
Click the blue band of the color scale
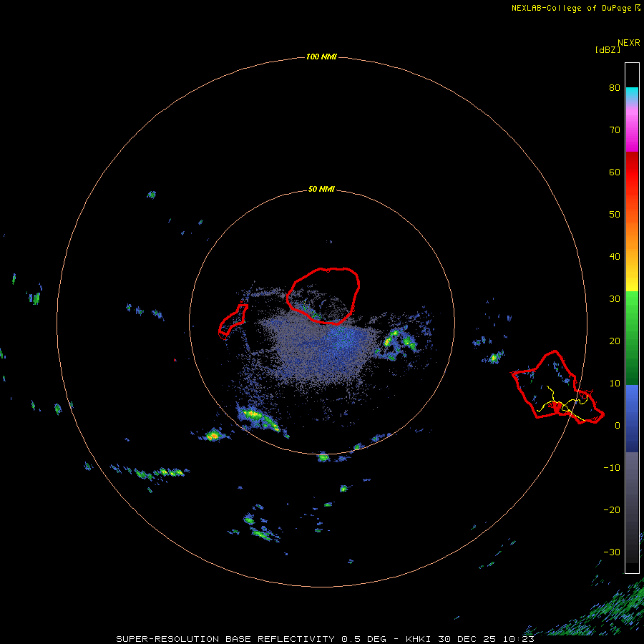(632, 419)
